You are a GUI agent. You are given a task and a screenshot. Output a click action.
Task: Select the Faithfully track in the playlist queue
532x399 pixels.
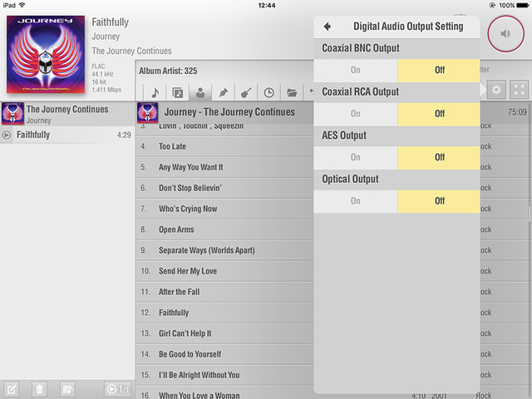(x=66, y=135)
